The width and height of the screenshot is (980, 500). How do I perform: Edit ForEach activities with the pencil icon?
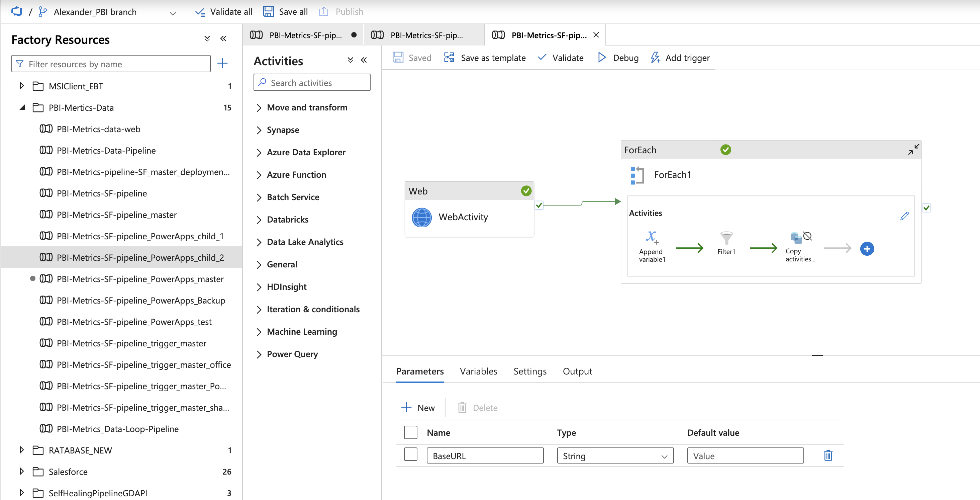904,216
